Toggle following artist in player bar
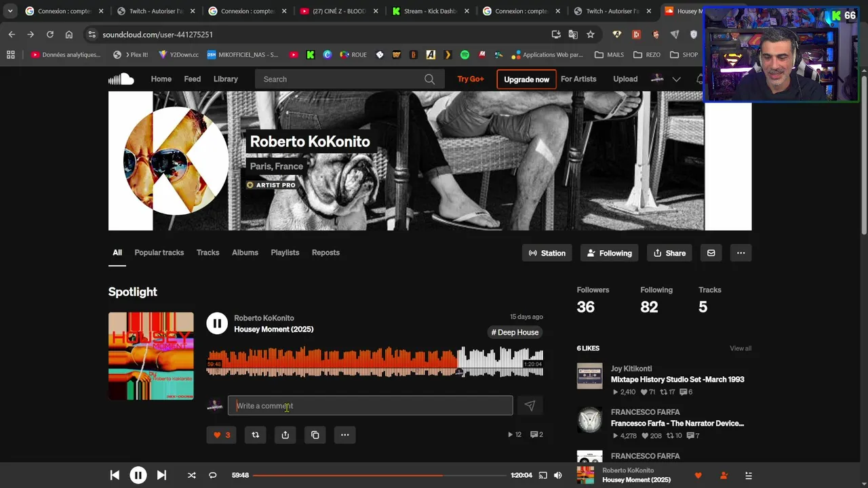Image resolution: width=868 pixels, height=488 pixels. 724,476
